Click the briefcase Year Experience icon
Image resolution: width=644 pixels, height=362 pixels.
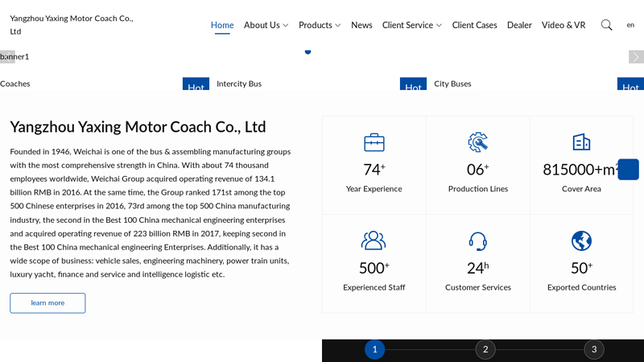(374, 142)
